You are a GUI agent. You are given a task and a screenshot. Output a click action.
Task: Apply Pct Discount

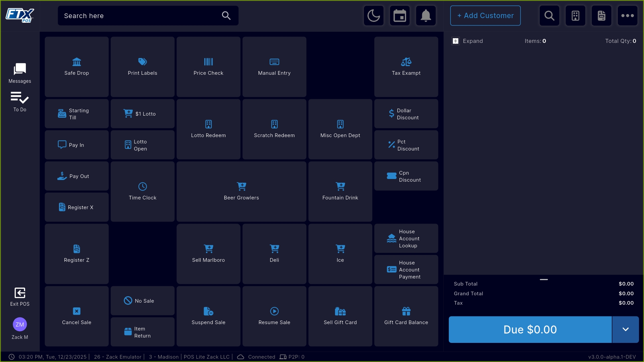pos(406,145)
